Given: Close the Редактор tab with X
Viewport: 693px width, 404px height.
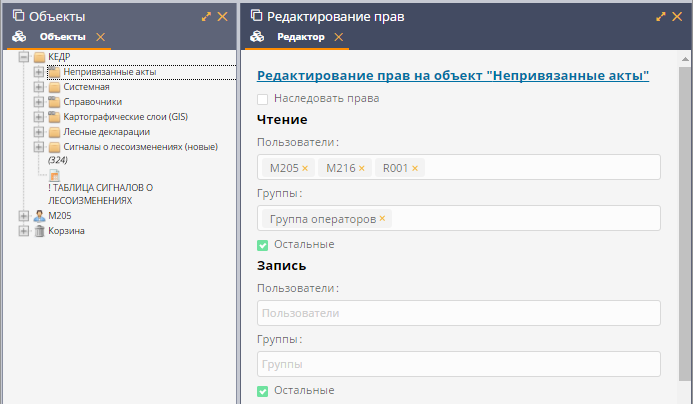Looking at the screenshot, I should click(x=338, y=37).
